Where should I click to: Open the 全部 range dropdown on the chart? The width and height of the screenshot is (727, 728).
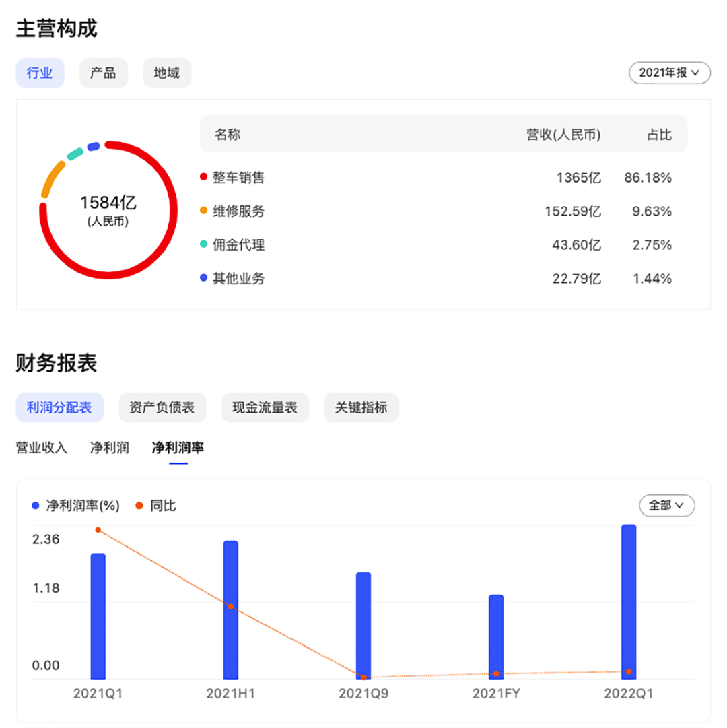(666, 506)
